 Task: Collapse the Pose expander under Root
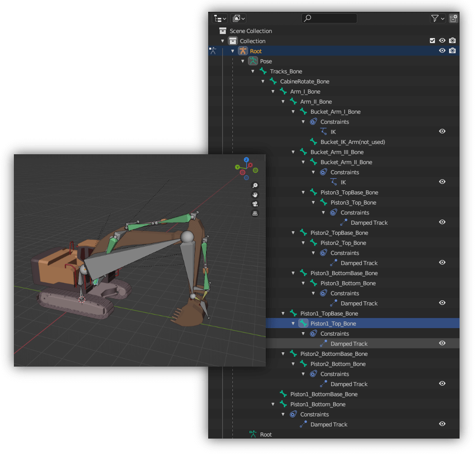243,61
